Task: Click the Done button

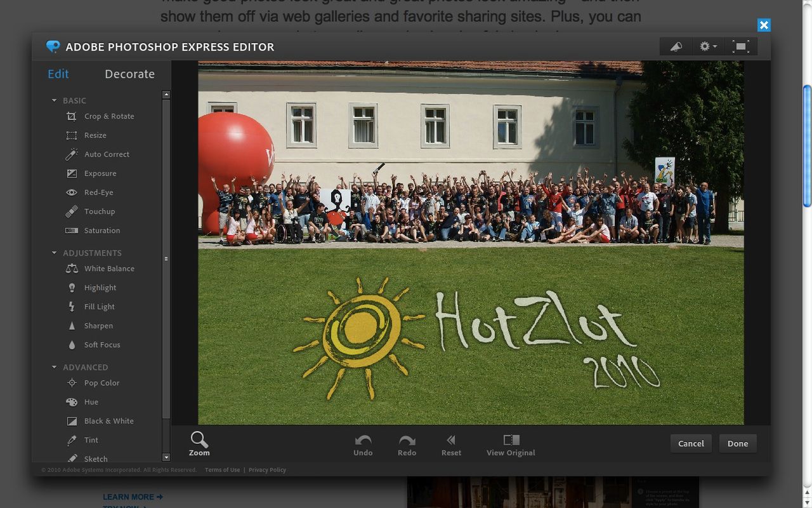Action: (737, 443)
